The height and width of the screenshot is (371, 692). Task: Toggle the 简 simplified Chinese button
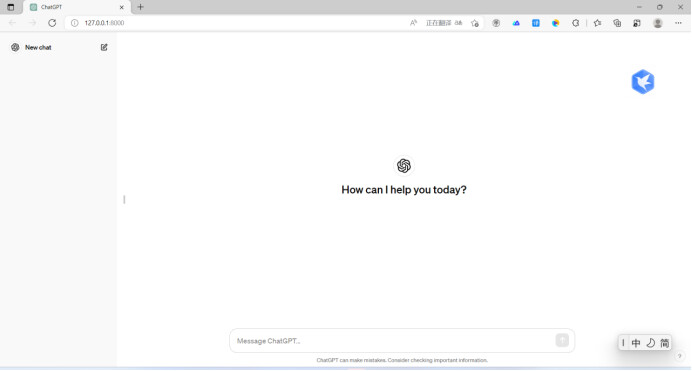click(664, 343)
